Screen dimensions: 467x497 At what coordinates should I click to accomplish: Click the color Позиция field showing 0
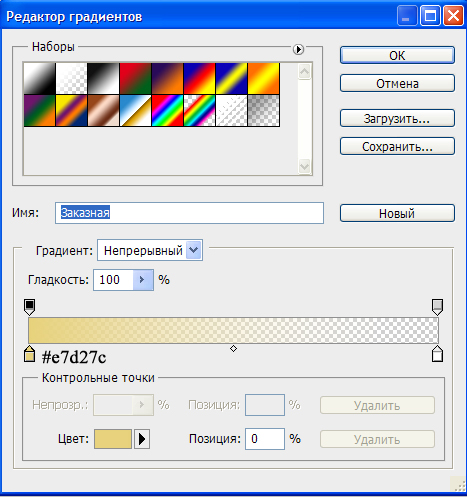tap(265, 439)
